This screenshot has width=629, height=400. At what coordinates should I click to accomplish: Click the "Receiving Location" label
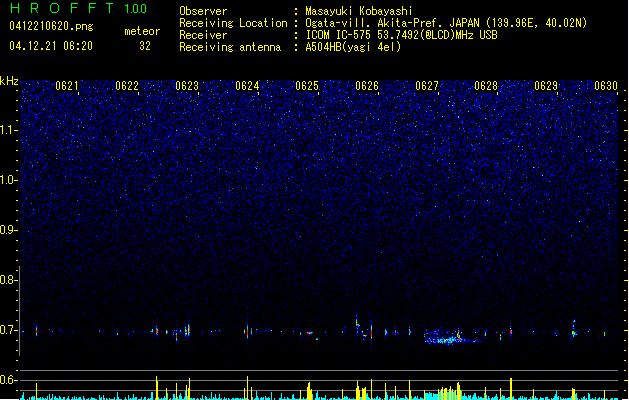click(233, 23)
